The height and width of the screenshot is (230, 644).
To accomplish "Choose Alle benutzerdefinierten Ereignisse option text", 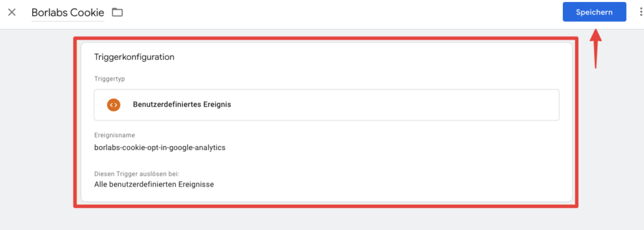I will point(154,185).
